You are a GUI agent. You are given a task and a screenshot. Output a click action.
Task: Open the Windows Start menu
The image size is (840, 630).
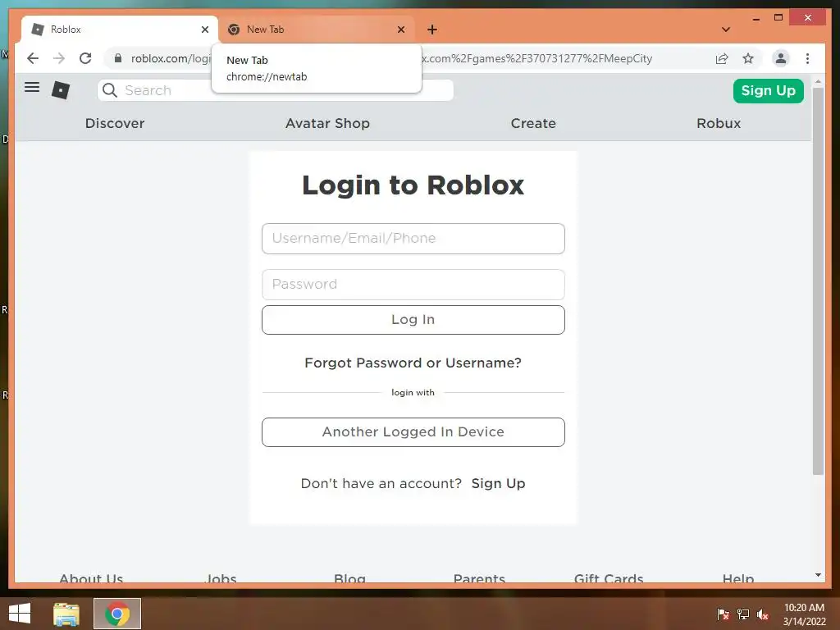click(20, 614)
